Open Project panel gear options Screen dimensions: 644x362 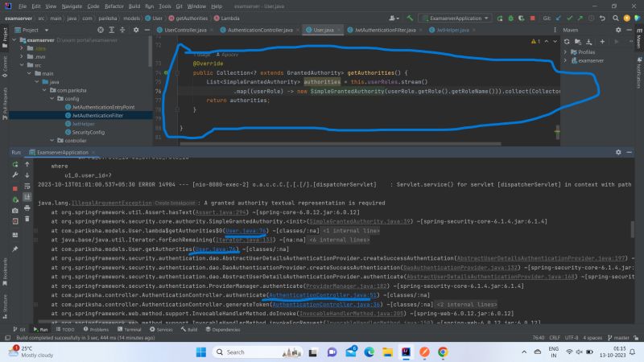click(136, 30)
